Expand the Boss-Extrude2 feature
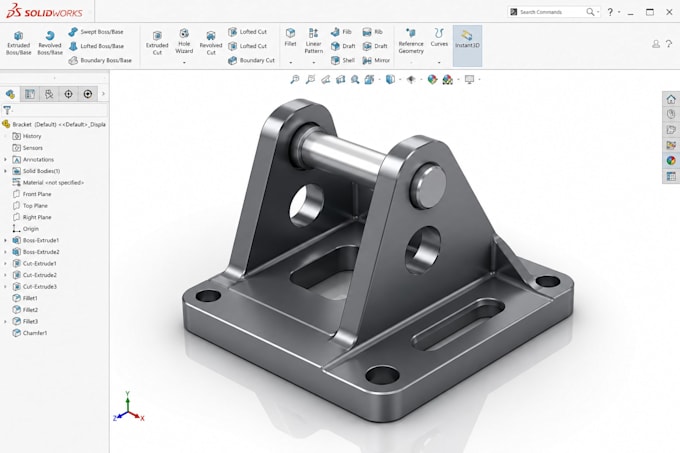This screenshot has height=453, width=680. 5,252
